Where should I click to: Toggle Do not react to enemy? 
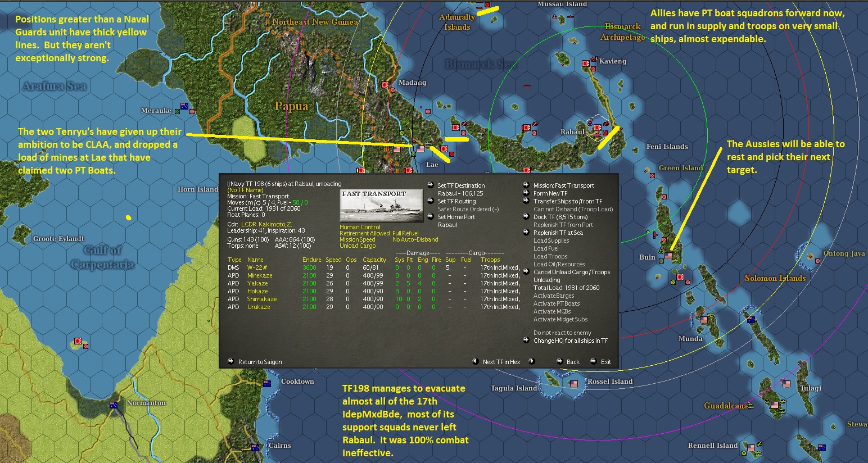pos(562,333)
